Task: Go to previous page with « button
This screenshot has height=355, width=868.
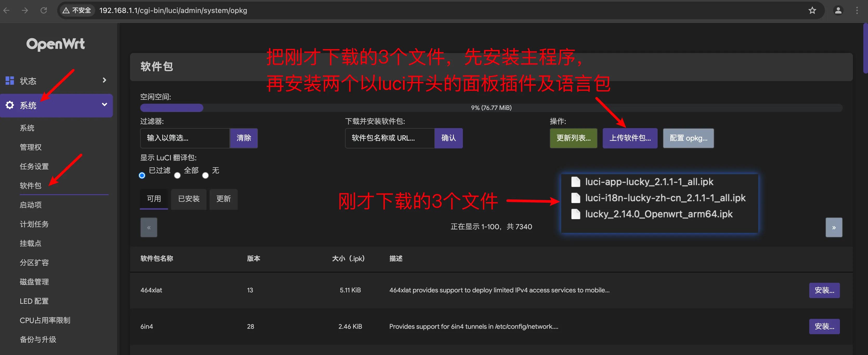Action: pyautogui.click(x=148, y=227)
